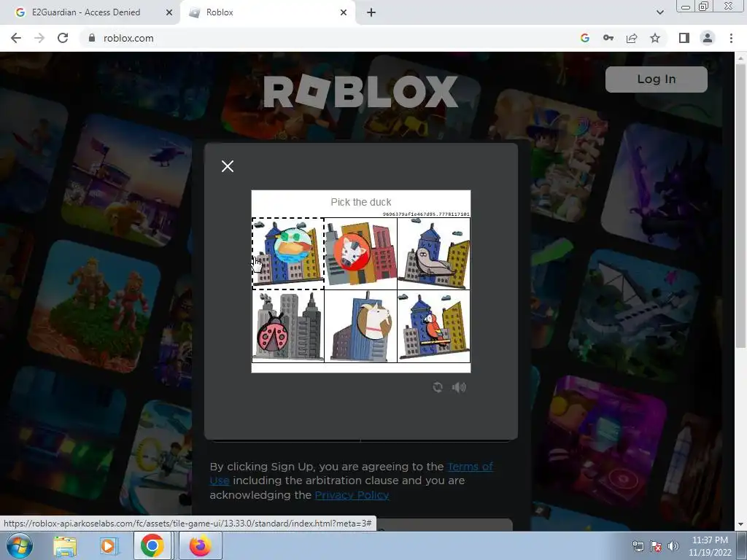
Task: Open network status tray icon
Action: [x=638, y=546]
